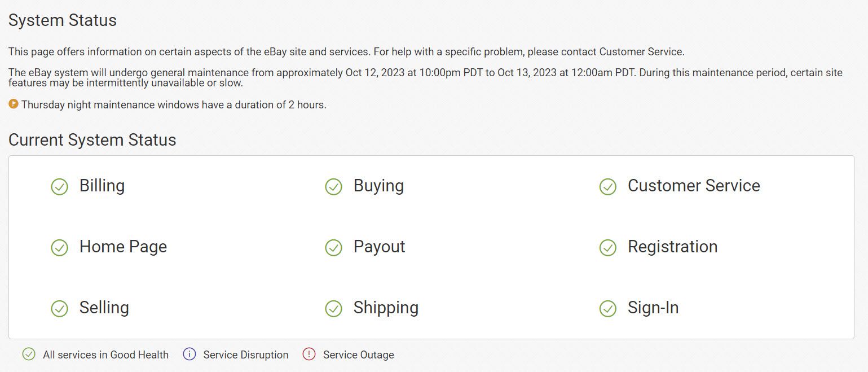Screen dimensions: 868x372
Task: Click the Good Health legend check icon
Action: click(x=29, y=355)
